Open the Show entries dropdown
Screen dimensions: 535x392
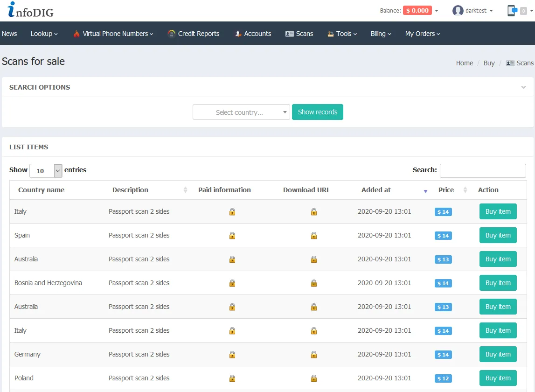[45, 170]
